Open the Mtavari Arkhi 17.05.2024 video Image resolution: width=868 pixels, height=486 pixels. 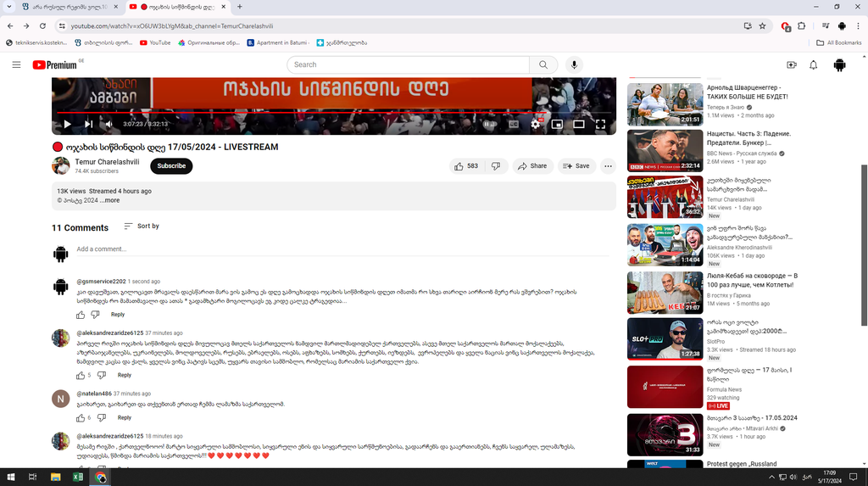[x=665, y=434]
